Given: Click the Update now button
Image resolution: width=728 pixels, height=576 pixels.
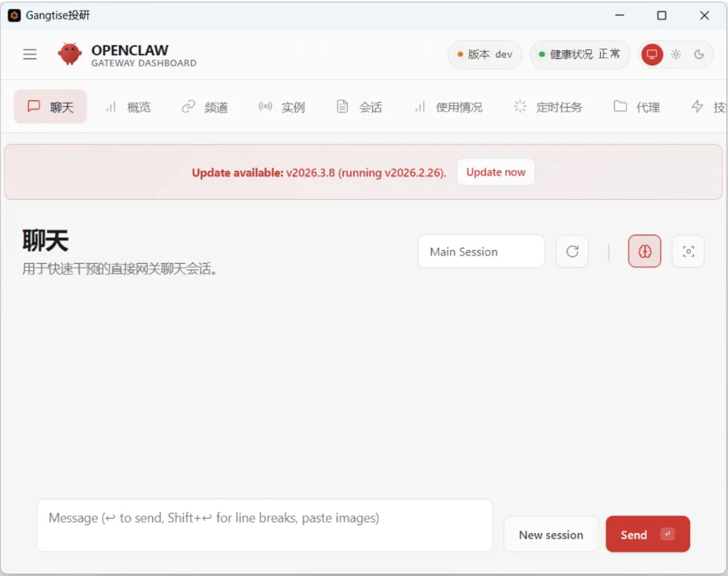Looking at the screenshot, I should click(495, 172).
